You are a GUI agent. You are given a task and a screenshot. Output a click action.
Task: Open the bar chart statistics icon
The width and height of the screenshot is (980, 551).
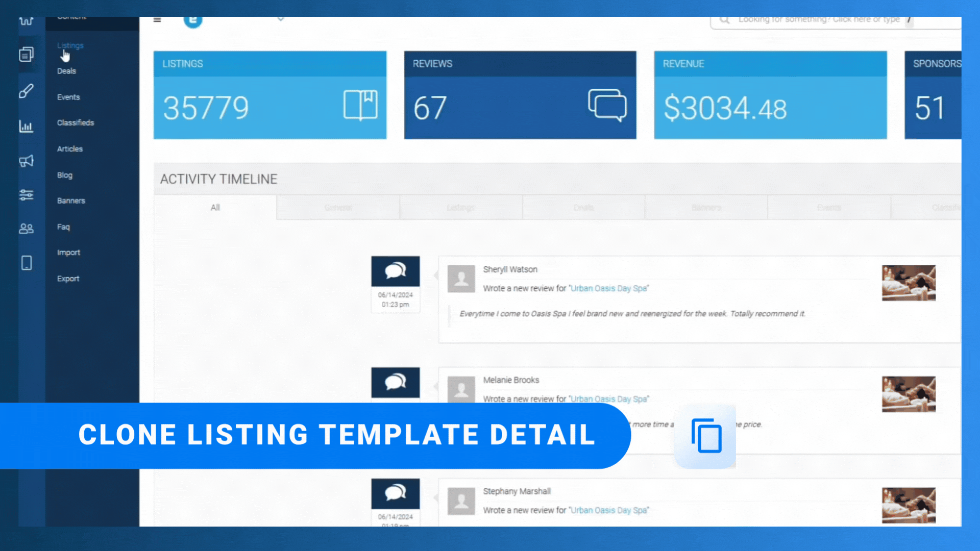coord(27,126)
